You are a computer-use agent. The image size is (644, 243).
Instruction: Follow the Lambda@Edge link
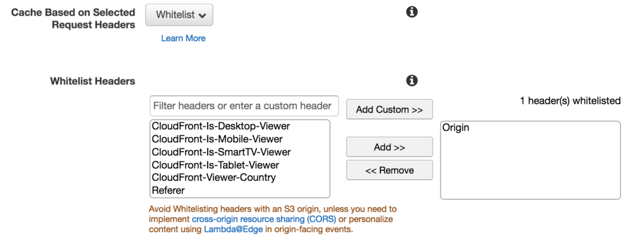233,229
